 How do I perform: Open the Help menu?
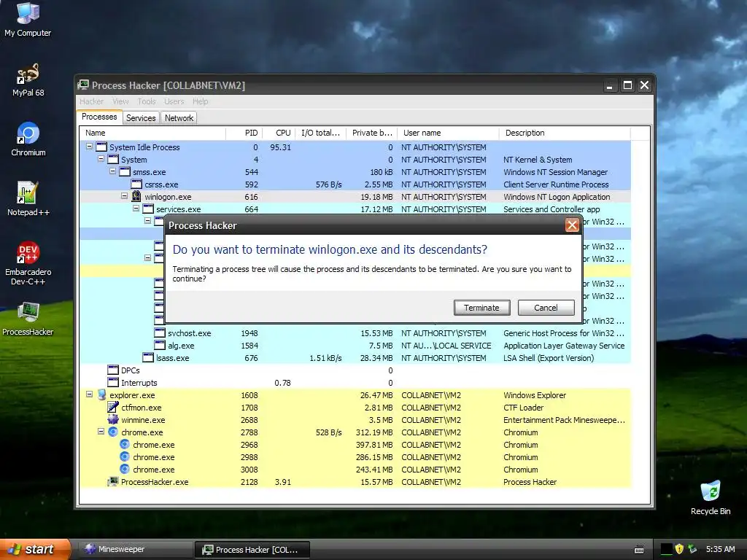[201, 101]
